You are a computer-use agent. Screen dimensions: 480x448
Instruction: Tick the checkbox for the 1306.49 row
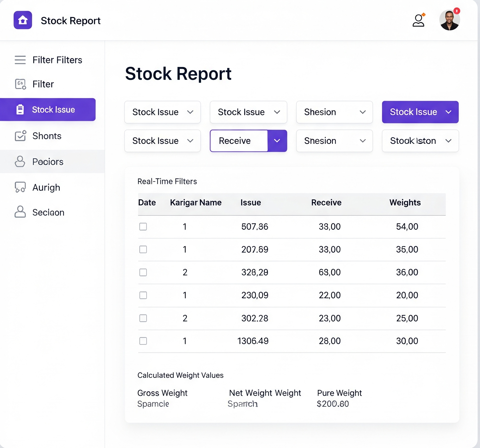point(143,341)
